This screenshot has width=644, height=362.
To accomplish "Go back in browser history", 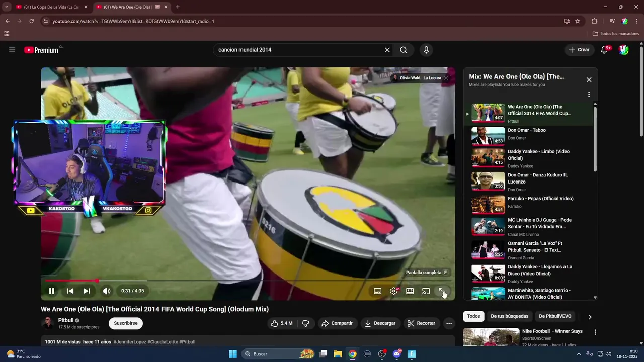I will tap(7, 21).
